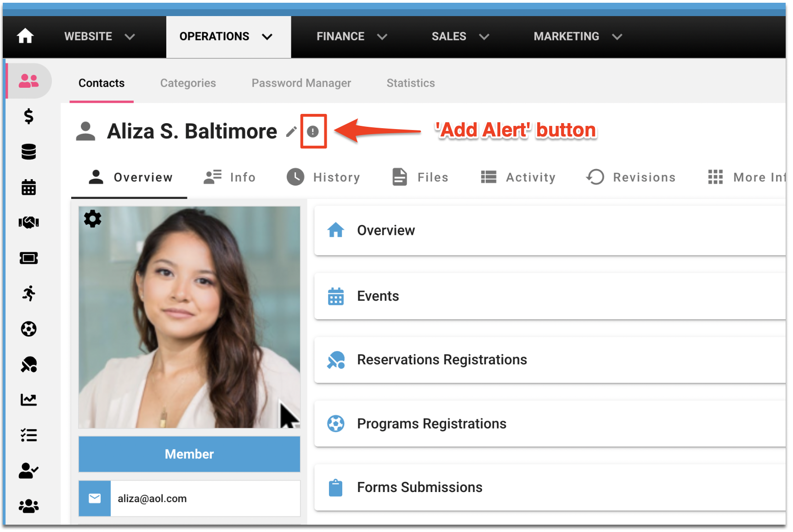Screen dimensions: 793x532
Task: Select the calendar icon in left sidebar
Action: click(28, 187)
